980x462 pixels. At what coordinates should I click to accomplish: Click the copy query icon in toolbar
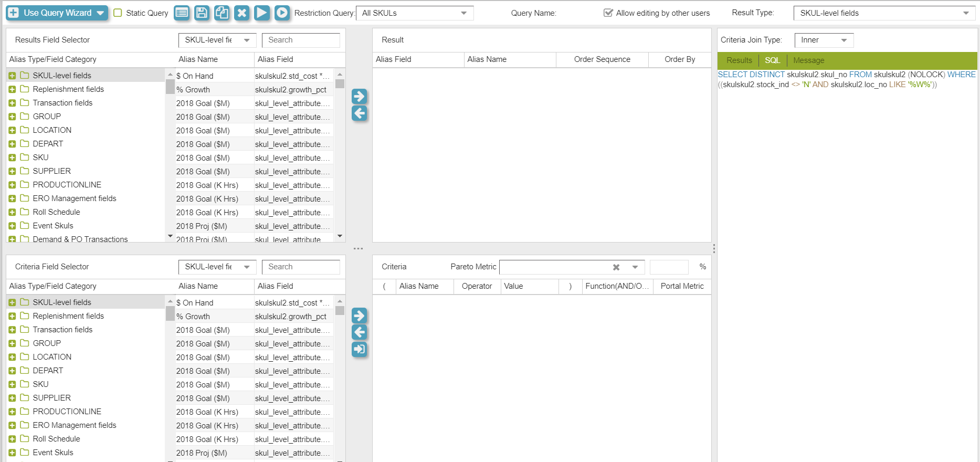coord(222,13)
